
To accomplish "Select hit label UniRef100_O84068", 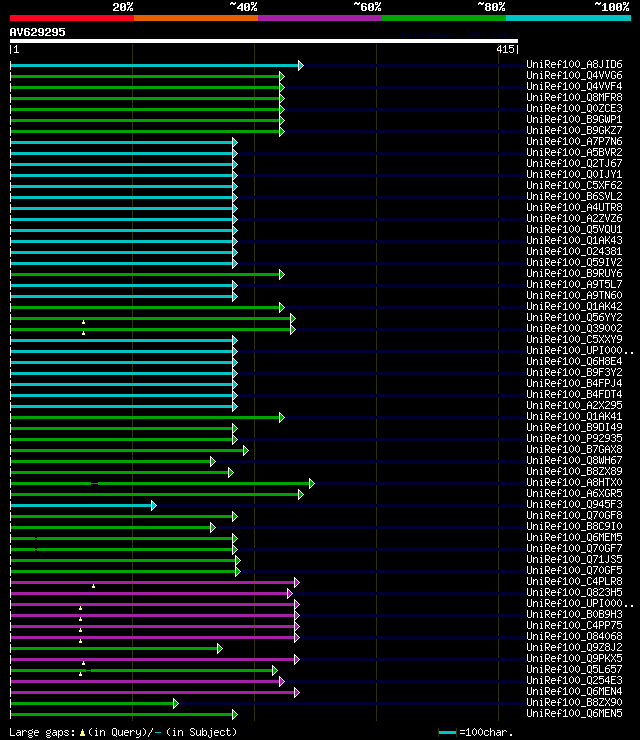I will [x=574, y=636].
